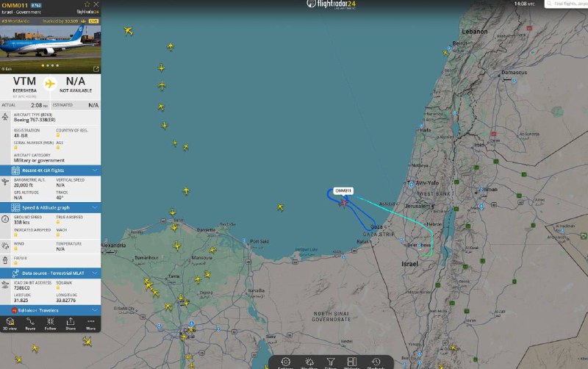Viewport: 588px width, 369px height.
Task: Select the last photo carousel dot
Action: [57, 65]
